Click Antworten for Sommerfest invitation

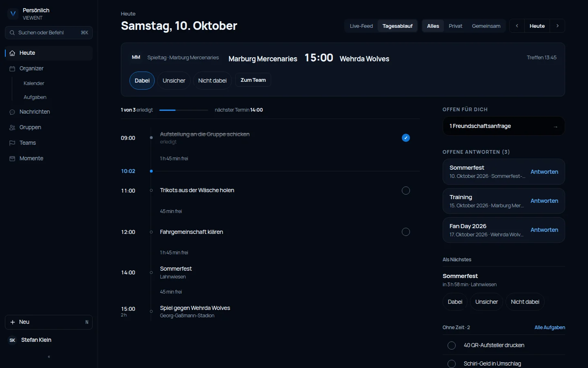tap(544, 172)
